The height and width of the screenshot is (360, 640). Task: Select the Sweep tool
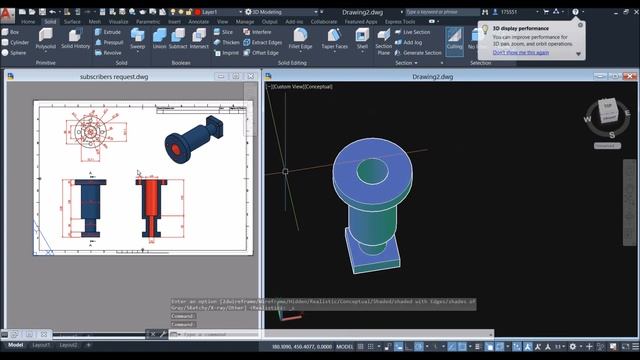coord(138,39)
